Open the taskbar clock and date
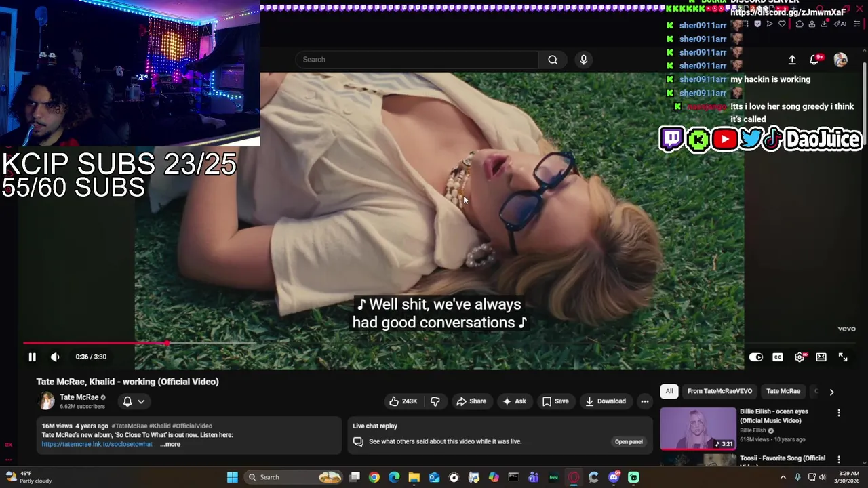This screenshot has width=868, height=488. coord(847,477)
